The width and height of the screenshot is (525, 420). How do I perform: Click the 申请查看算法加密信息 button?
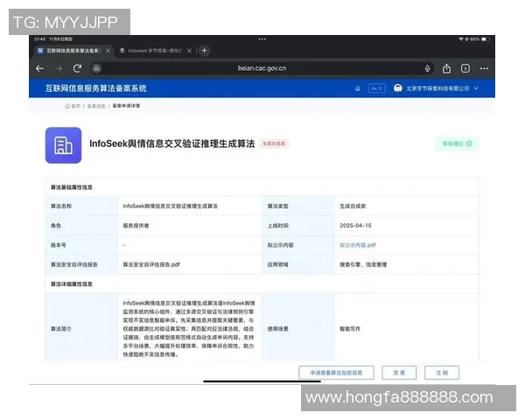coord(336,373)
